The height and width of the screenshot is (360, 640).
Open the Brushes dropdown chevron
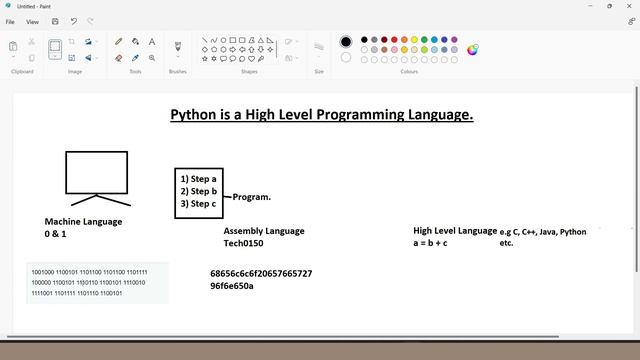point(178,57)
